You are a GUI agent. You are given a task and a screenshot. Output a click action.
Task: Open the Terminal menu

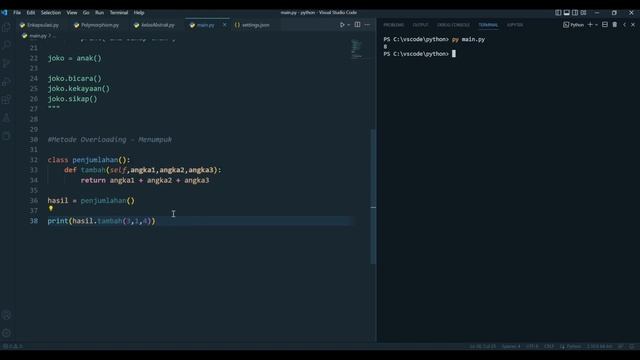119,13
